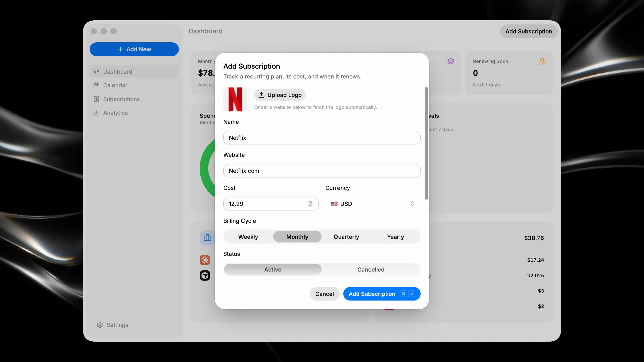The height and width of the screenshot is (362, 644).
Task: Click the black hexagon app icon
Action: pyautogui.click(x=205, y=275)
